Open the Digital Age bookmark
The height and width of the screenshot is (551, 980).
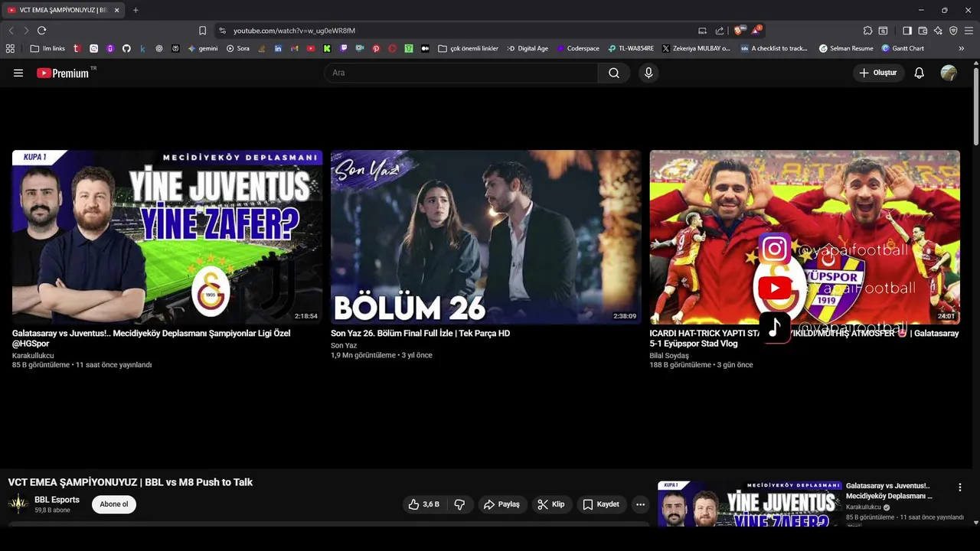[x=528, y=48]
